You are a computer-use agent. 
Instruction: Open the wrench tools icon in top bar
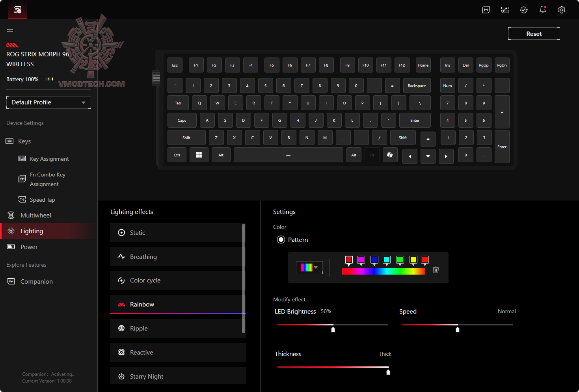[x=505, y=10]
